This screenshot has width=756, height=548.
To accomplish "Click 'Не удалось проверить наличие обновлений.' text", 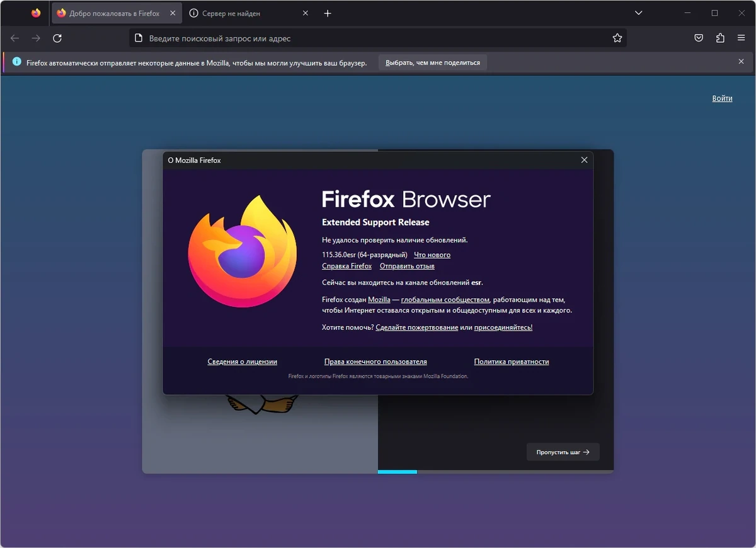I will point(395,240).
